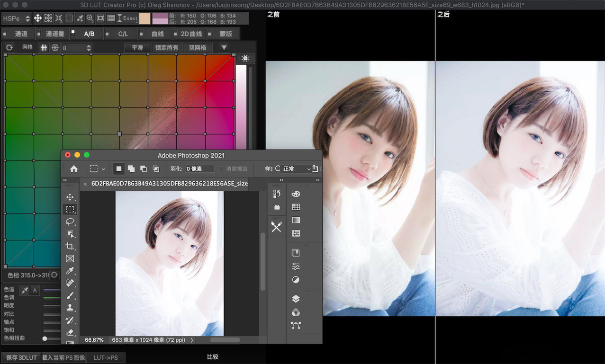This screenshot has width=605, height=364.
Task: Open Photoshop Channels panel icon
Action: click(x=296, y=312)
